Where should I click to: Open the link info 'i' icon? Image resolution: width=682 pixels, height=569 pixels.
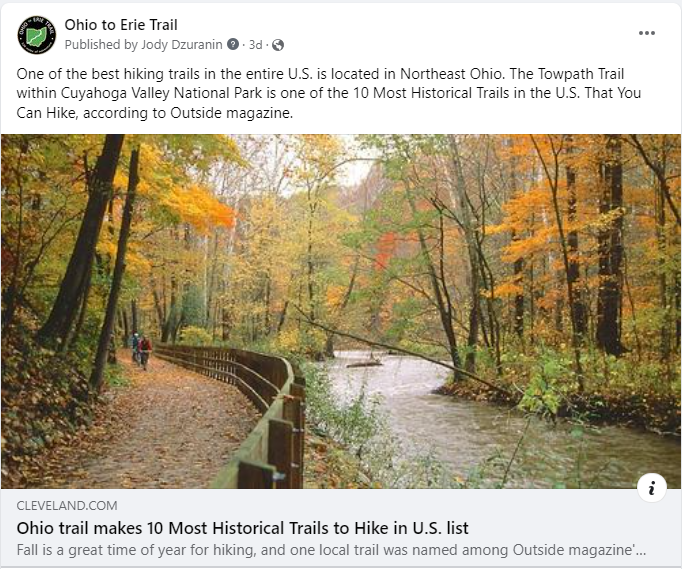(x=652, y=488)
